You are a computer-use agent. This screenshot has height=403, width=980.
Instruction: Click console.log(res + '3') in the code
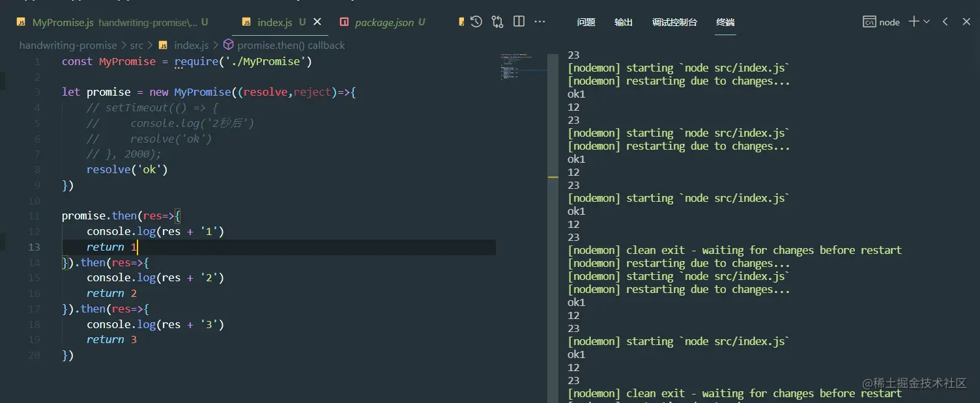click(x=155, y=324)
